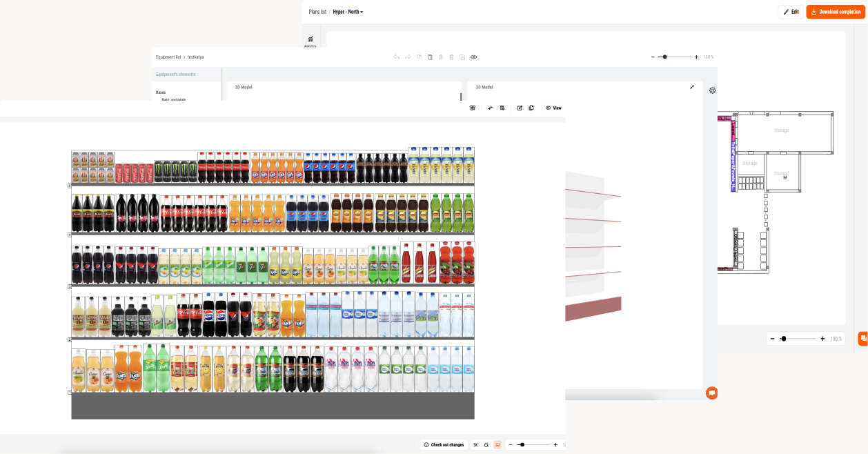Viewport: 868px width, 454px height.
Task: Collapse the 3D Model panel with arrows icon
Action: pos(692,87)
